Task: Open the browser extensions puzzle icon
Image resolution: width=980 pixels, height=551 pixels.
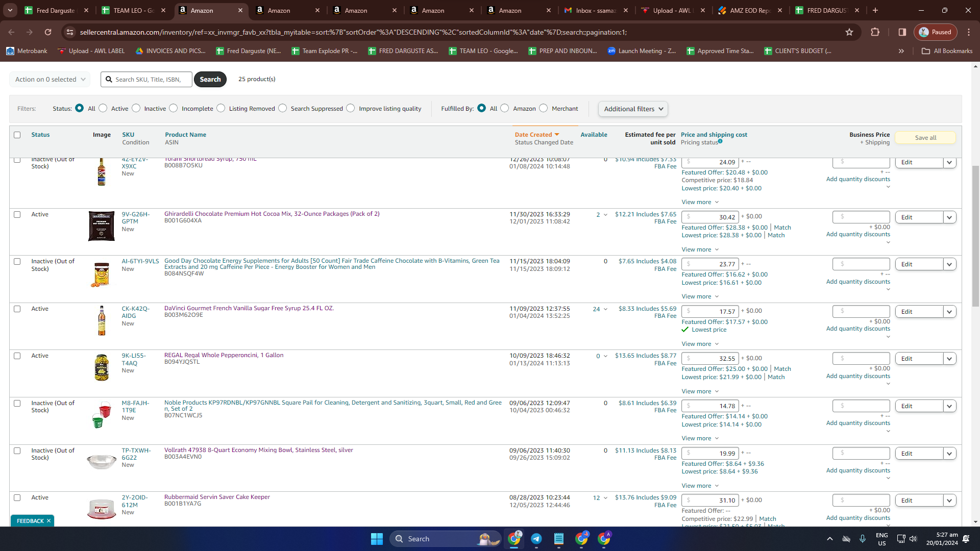Action: pyautogui.click(x=875, y=32)
